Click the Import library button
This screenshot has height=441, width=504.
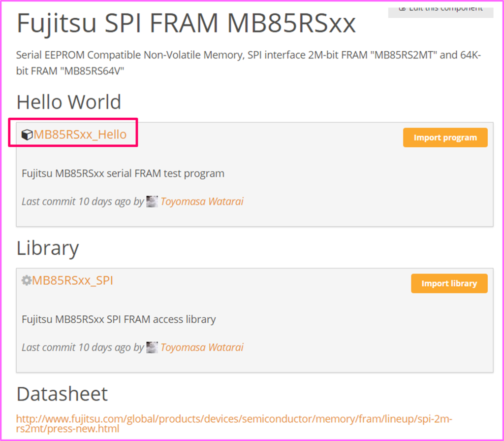[449, 283]
